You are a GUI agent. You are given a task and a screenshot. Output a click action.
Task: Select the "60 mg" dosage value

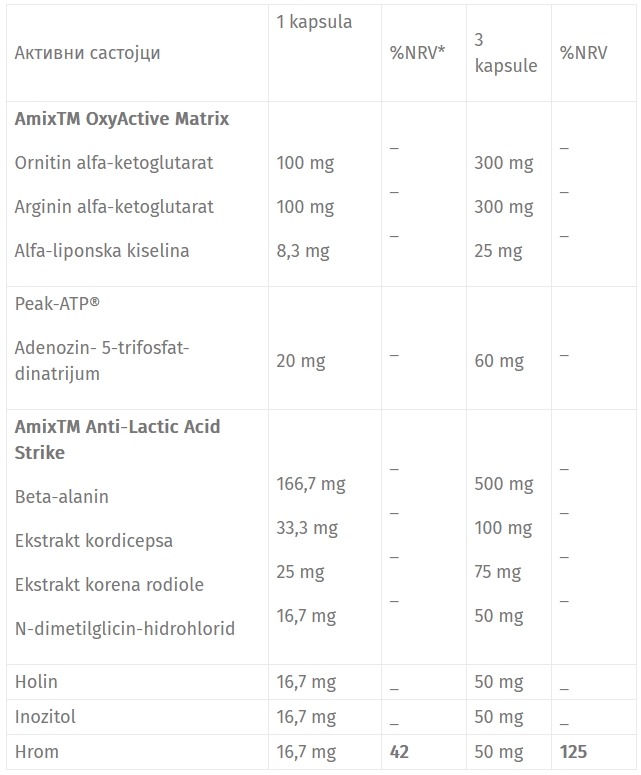click(x=499, y=361)
